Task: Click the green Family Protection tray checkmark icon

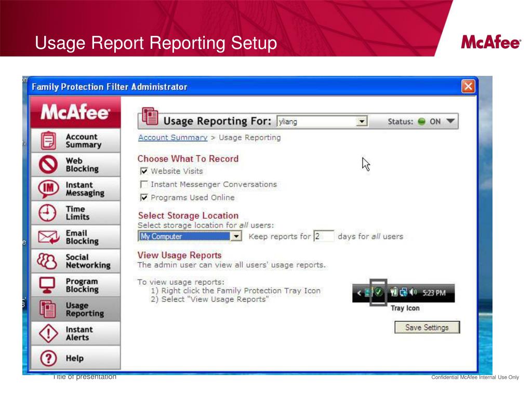Action: (378, 292)
